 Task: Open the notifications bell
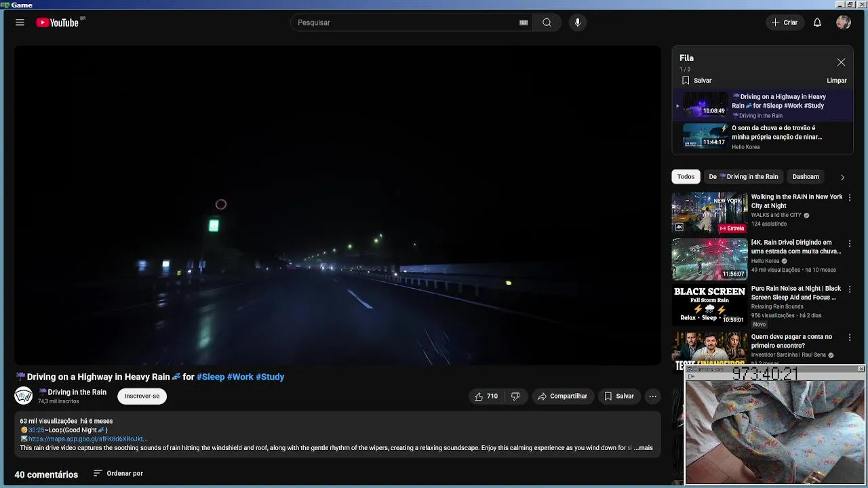coord(817,22)
